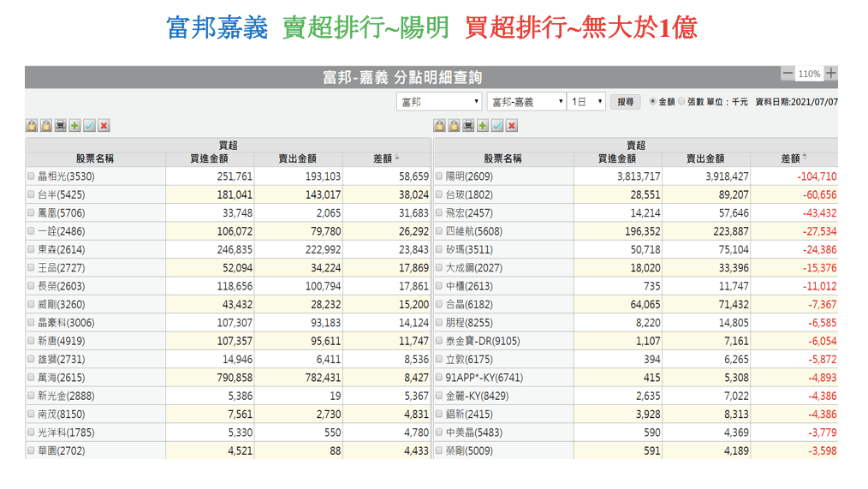Click the checkmark icon above 買超 table
Screen dimensions: 868x489
coord(90,126)
